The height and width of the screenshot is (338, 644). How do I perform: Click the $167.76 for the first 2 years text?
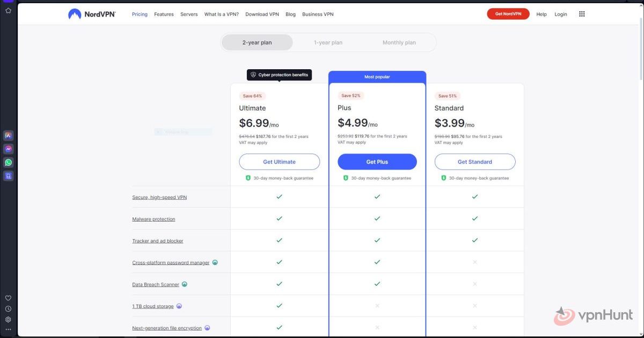282,137
